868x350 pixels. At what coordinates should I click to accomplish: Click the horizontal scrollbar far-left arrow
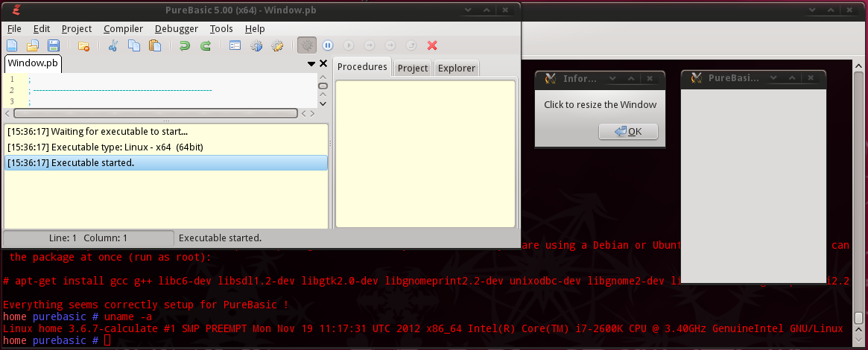tap(7, 113)
